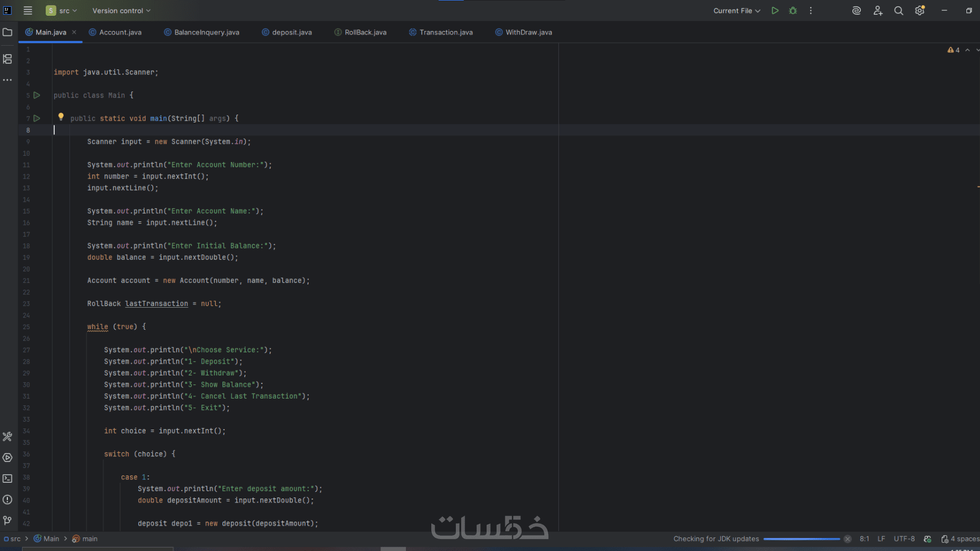
Task: Click the underlined lastTransaction variable
Action: click(x=156, y=304)
